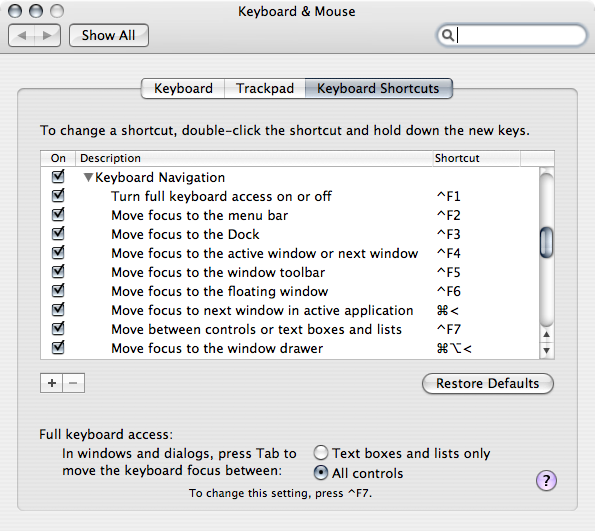The width and height of the screenshot is (595, 531).
Task: Click the 'On' column header
Action: [58, 158]
